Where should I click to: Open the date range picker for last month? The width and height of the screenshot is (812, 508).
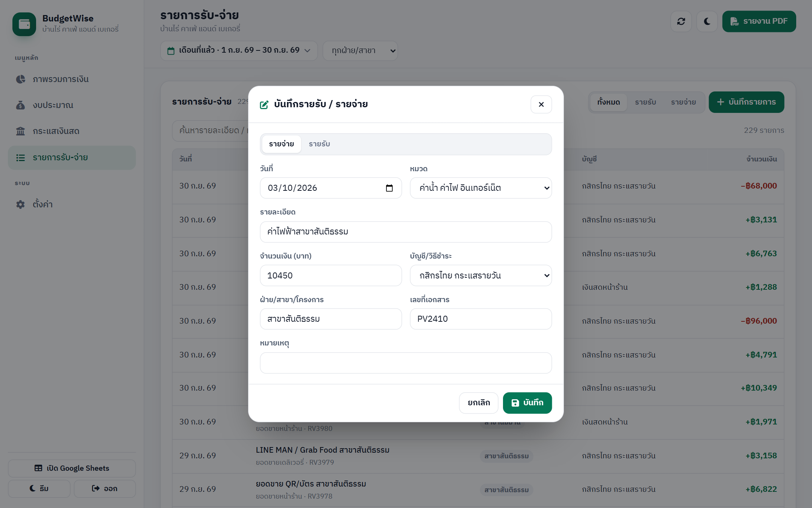239,50
